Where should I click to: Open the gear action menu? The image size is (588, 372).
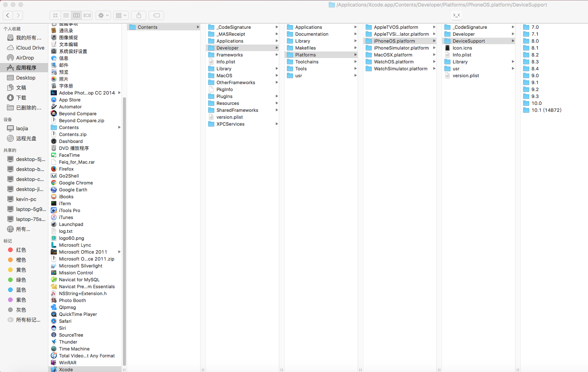(x=103, y=15)
